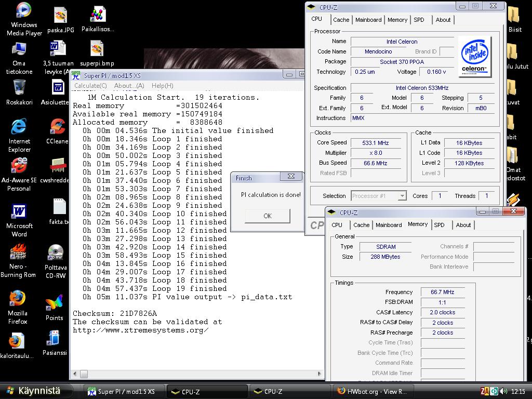Open paska.JPG desktop file

tap(60, 20)
